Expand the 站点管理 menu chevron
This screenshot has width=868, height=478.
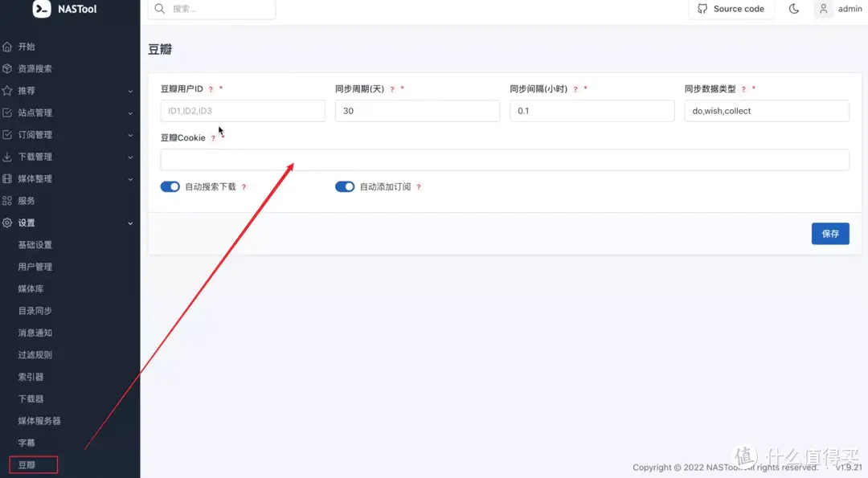(129, 112)
